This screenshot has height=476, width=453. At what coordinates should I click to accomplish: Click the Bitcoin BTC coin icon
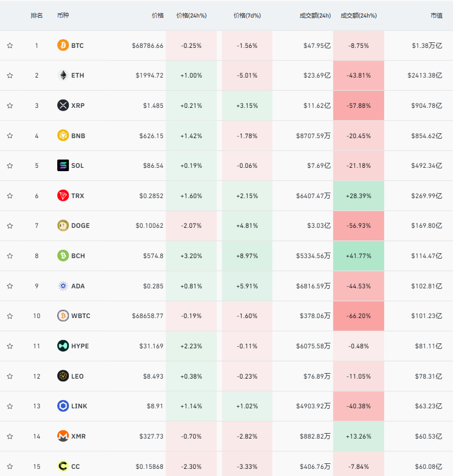(x=63, y=45)
